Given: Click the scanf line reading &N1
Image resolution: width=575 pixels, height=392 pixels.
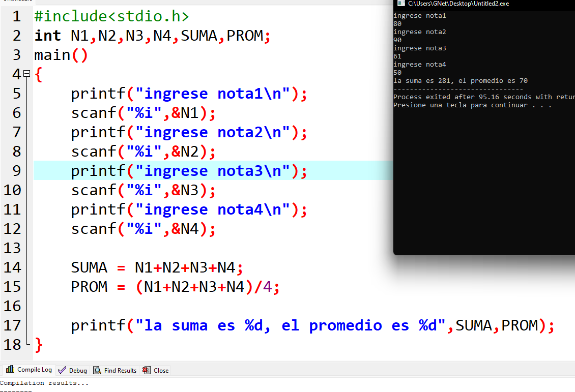Looking at the screenshot, I should coord(143,113).
